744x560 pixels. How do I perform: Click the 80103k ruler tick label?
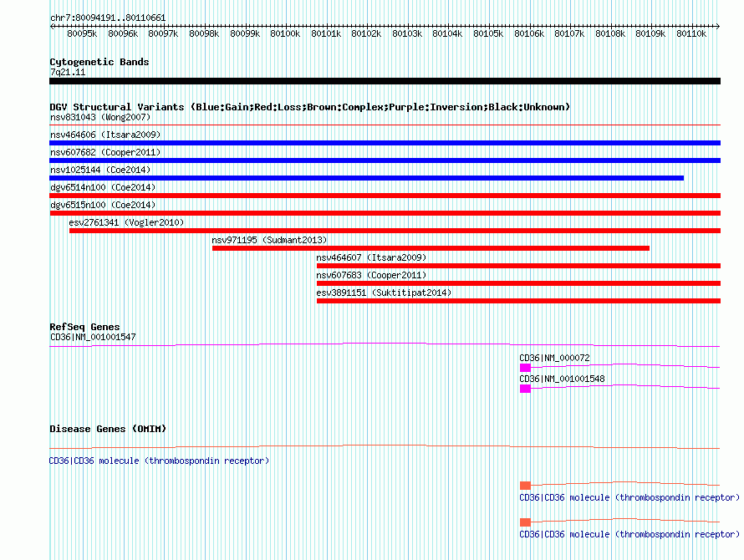[407, 33]
